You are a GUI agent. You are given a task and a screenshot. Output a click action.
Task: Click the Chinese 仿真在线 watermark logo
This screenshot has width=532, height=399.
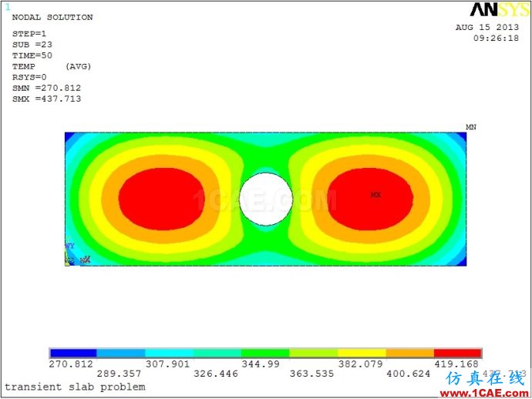click(x=486, y=378)
